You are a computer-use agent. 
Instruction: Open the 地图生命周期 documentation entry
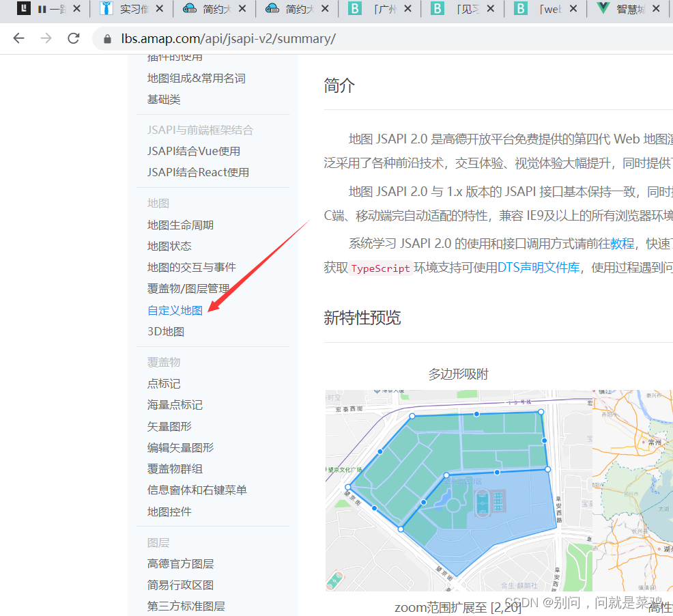178,224
